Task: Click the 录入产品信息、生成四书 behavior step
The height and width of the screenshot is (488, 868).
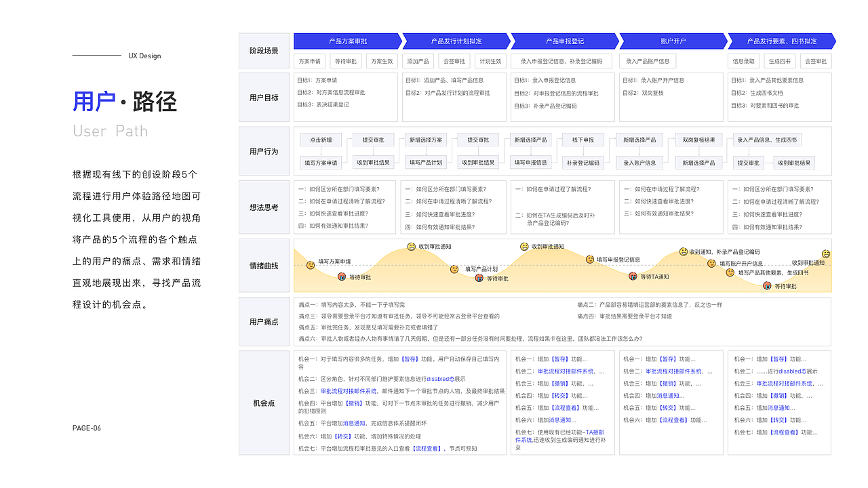Action: (x=767, y=140)
